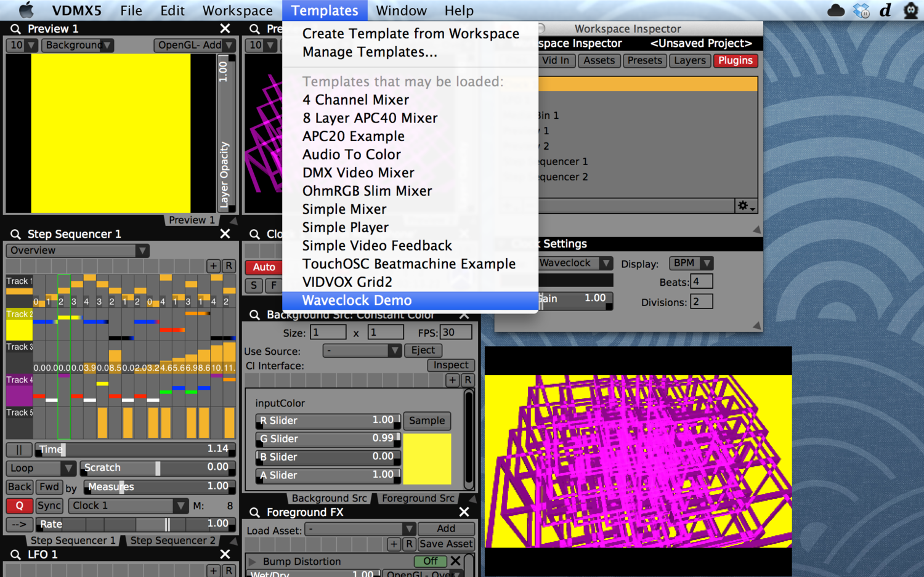Click the Back button
Screen dimensions: 924x577
click(19, 487)
